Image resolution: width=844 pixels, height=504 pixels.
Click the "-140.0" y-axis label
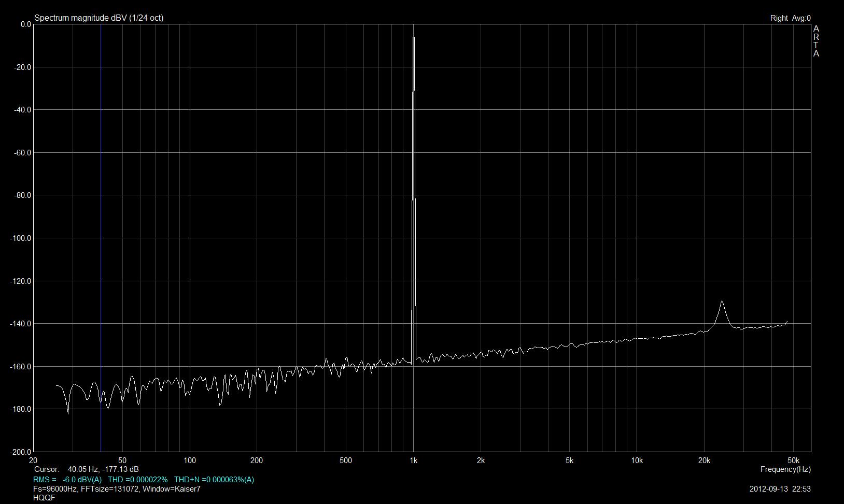tap(21, 324)
